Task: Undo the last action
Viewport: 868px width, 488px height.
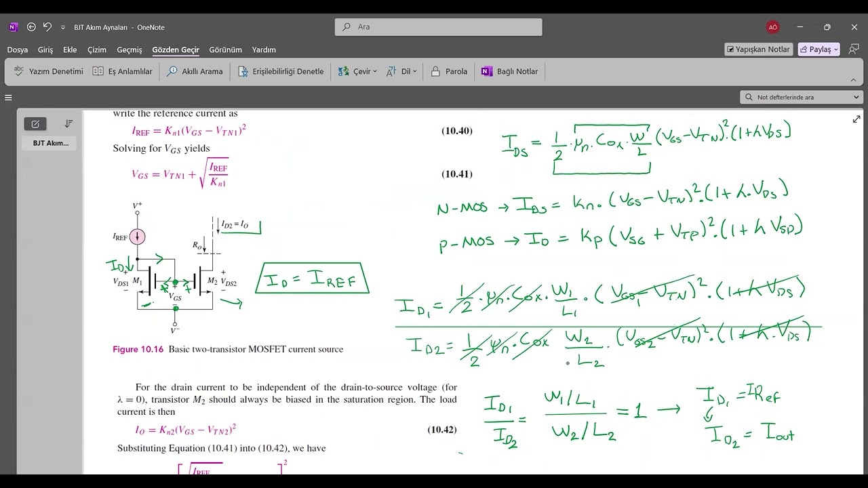Action: pos(47,27)
